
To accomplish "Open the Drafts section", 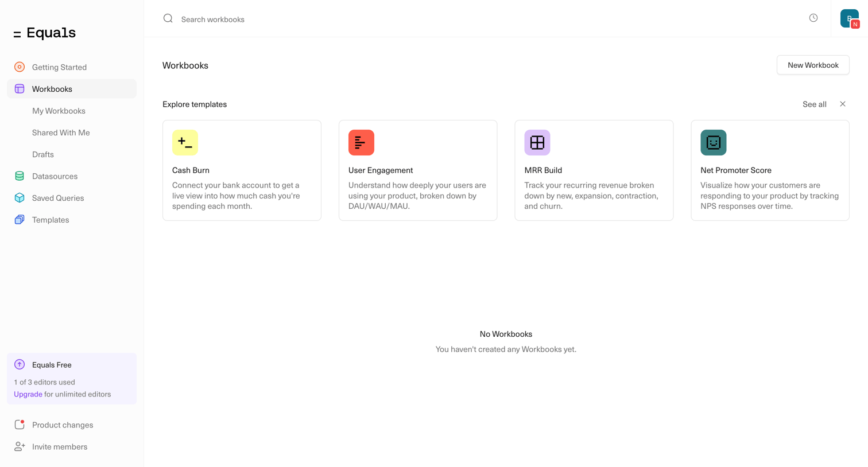I will pos(43,154).
